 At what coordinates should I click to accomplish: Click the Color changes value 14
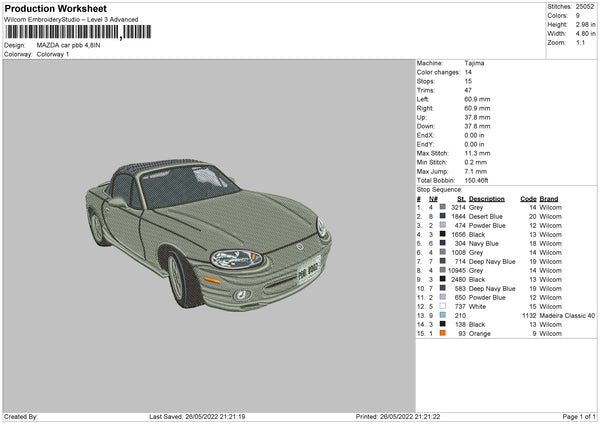click(x=468, y=72)
